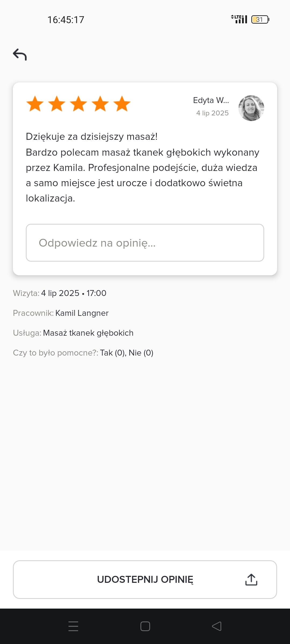Tap the reviewer name Edyta W...
Viewport: 290px width, 644px height.
pyautogui.click(x=211, y=100)
